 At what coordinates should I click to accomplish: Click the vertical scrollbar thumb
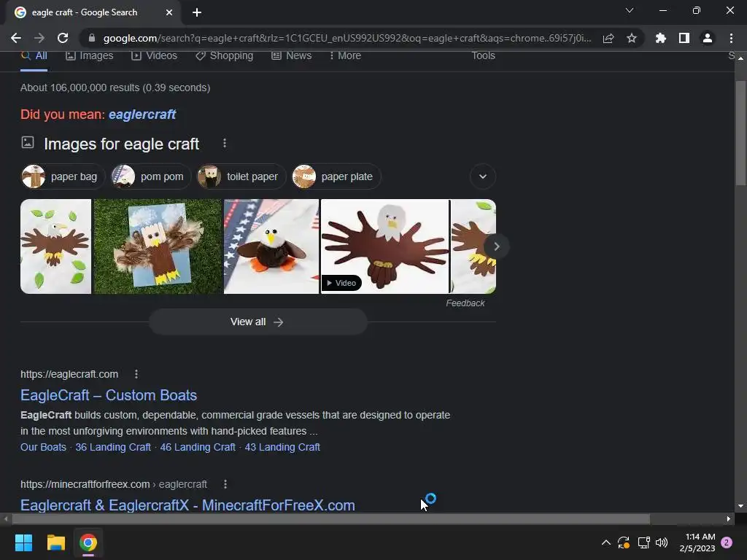(x=740, y=133)
